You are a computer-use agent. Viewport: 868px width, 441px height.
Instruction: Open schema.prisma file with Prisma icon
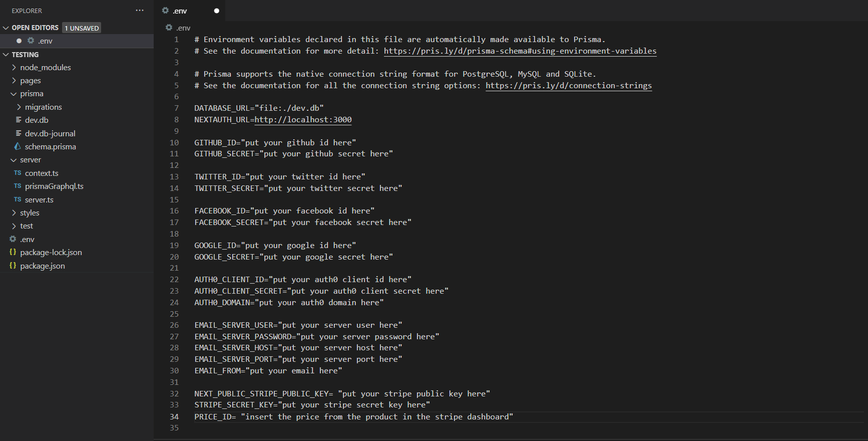coord(50,146)
